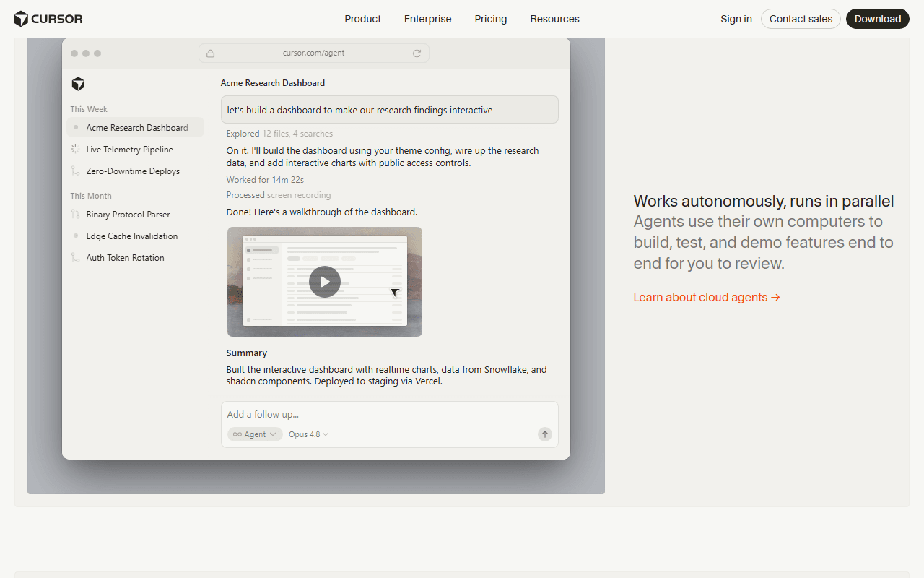Screen dimensions: 924x578
Task: Click Explored 12 files, 4 searches text
Action: click(279, 134)
